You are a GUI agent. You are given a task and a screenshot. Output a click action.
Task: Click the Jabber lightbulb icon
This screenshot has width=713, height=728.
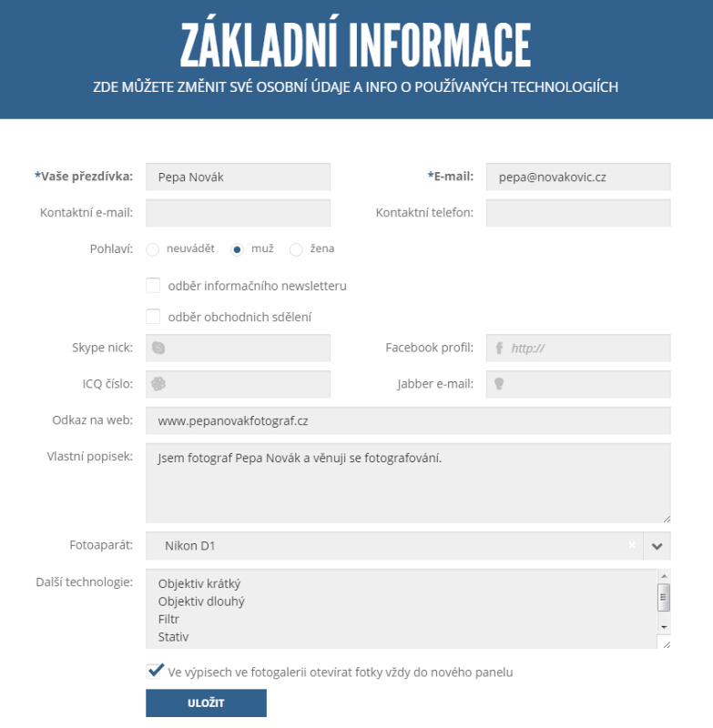pos(499,384)
